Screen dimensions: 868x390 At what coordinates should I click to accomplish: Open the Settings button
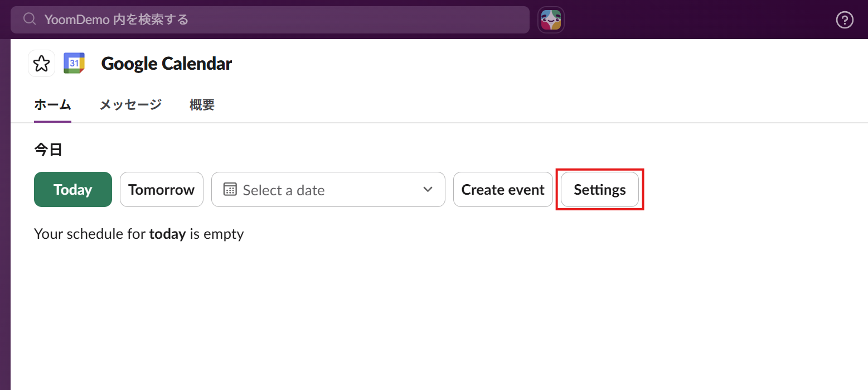tap(600, 190)
